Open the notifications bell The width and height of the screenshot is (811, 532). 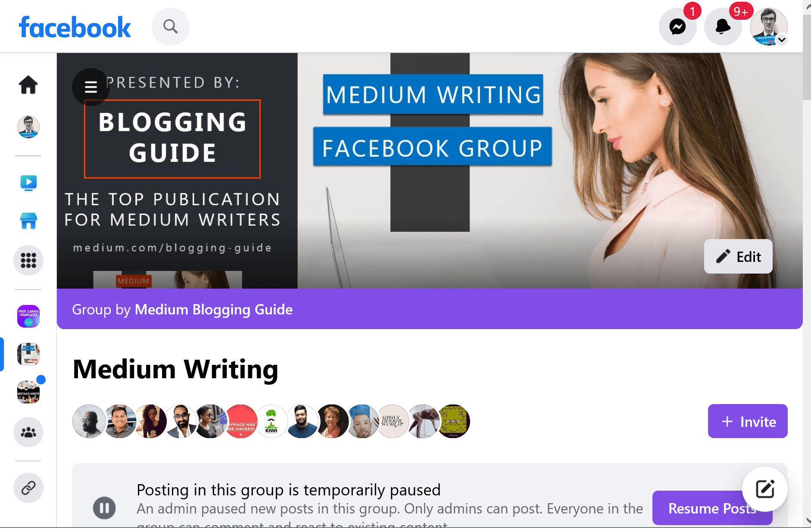coord(723,27)
